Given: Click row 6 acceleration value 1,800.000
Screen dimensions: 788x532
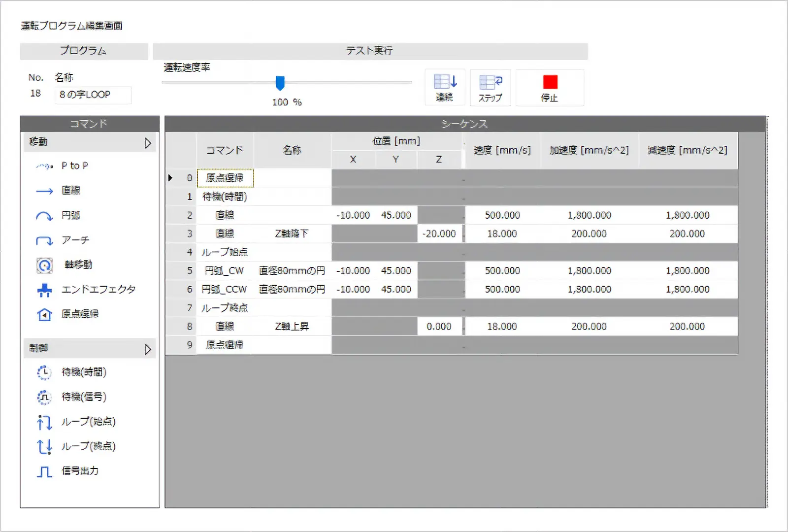Looking at the screenshot, I should coord(589,289).
